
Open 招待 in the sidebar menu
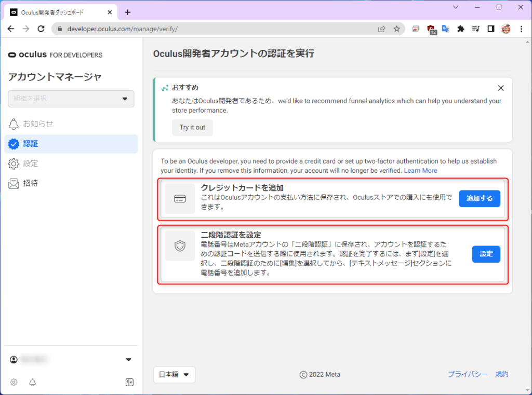pyautogui.click(x=71, y=183)
